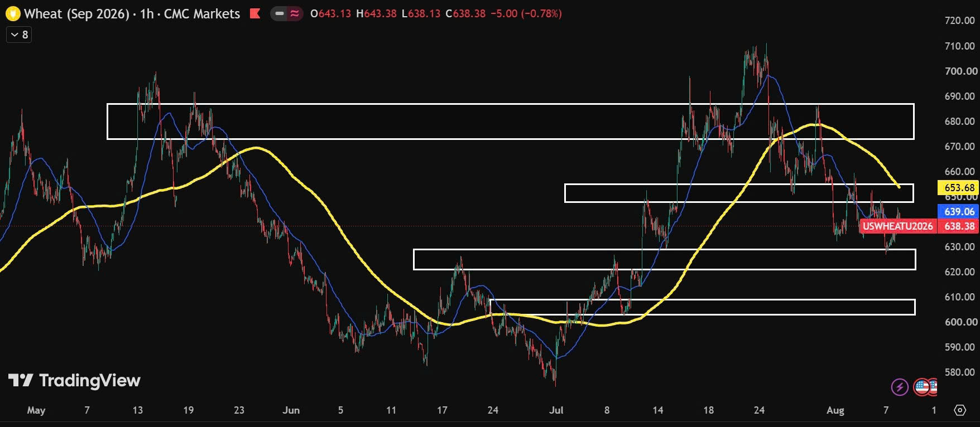980x427 pixels.
Task: Click date 17 on the time axis
Action: (442, 410)
